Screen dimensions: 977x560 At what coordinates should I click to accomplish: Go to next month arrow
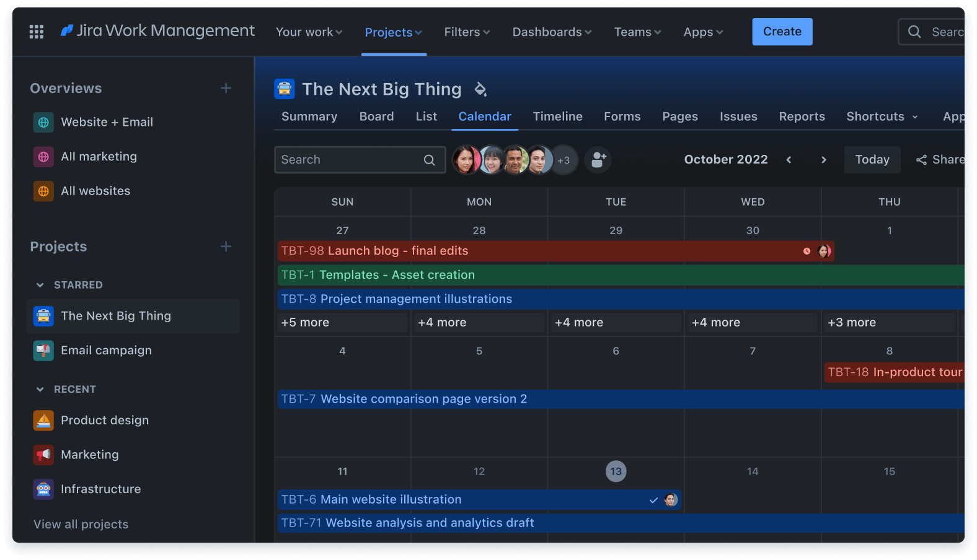pyautogui.click(x=823, y=160)
